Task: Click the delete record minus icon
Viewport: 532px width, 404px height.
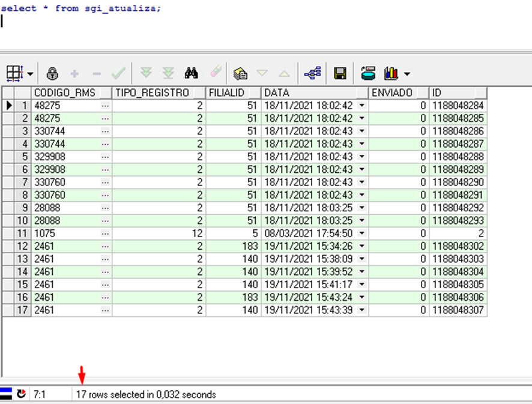Action: point(97,74)
